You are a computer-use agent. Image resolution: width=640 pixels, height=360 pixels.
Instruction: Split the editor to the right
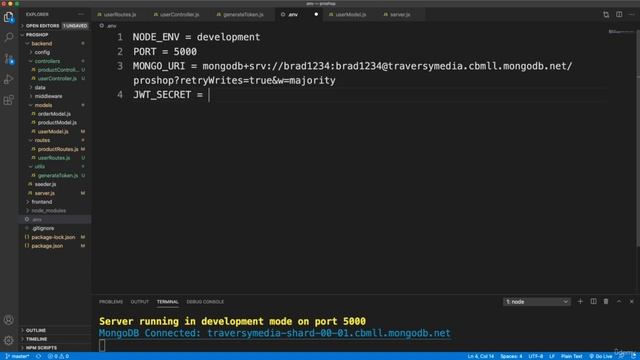(619, 15)
